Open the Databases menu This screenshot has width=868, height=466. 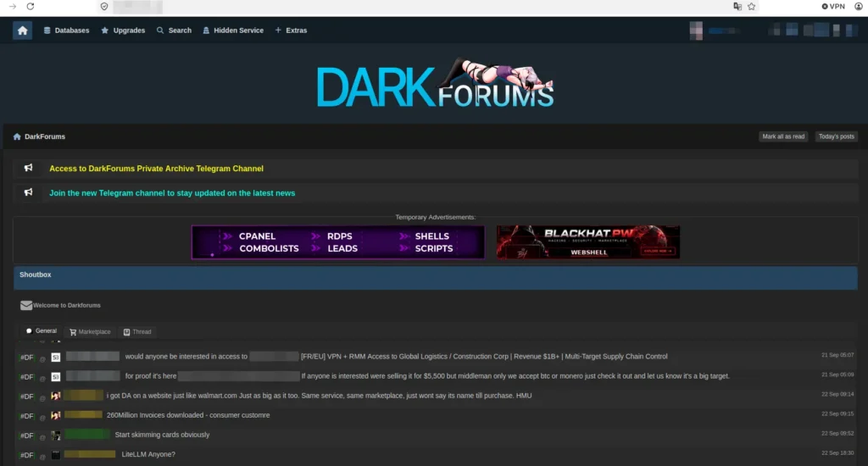point(66,31)
